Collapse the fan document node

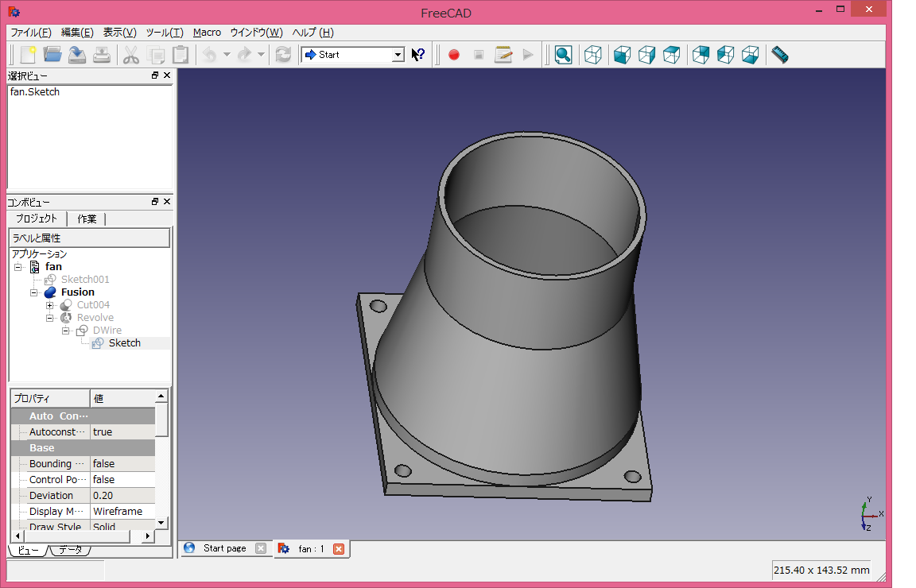pos(18,267)
